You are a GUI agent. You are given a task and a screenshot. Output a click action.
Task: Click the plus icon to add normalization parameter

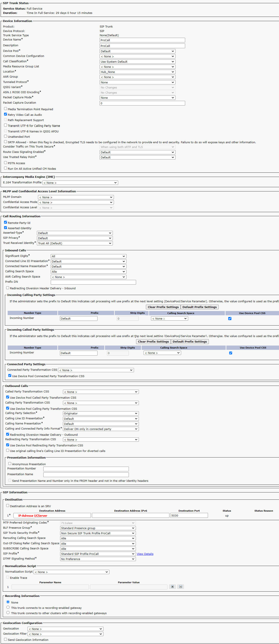pyautogui.click(x=172, y=586)
